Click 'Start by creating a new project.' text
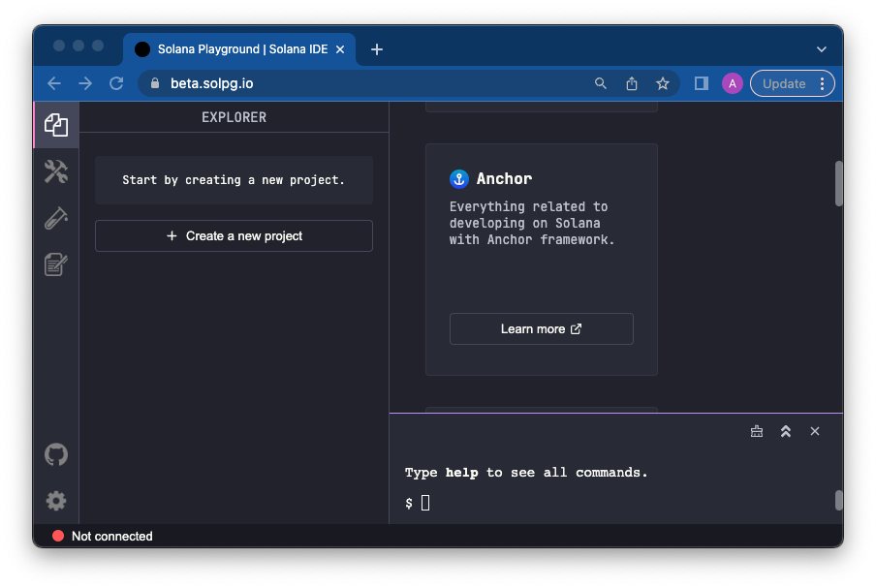The image size is (876, 588). click(x=234, y=180)
